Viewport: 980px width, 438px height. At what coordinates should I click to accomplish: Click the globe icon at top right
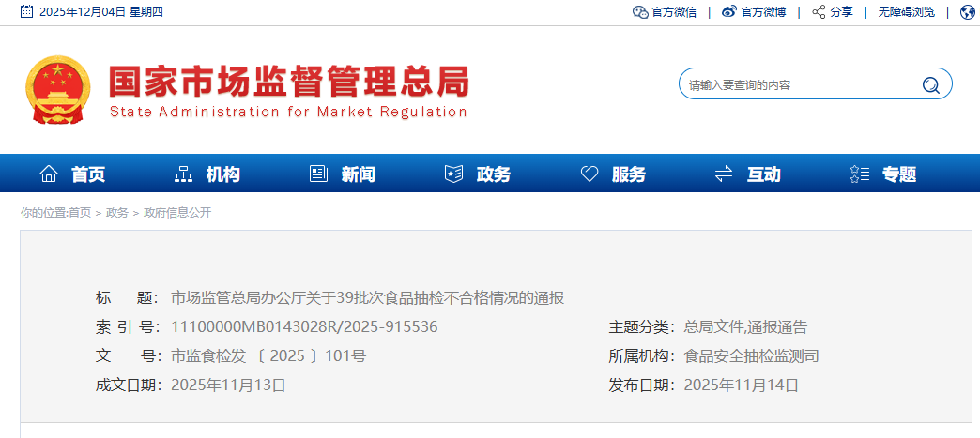point(967,12)
